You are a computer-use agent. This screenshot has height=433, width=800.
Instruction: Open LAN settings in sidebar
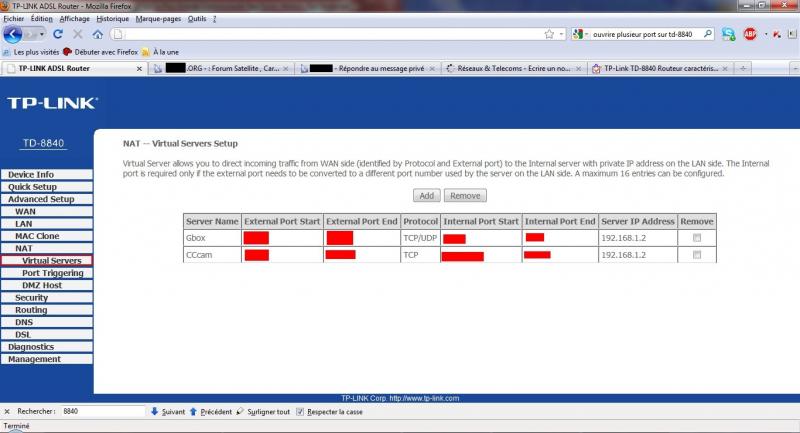pos(46,223)
